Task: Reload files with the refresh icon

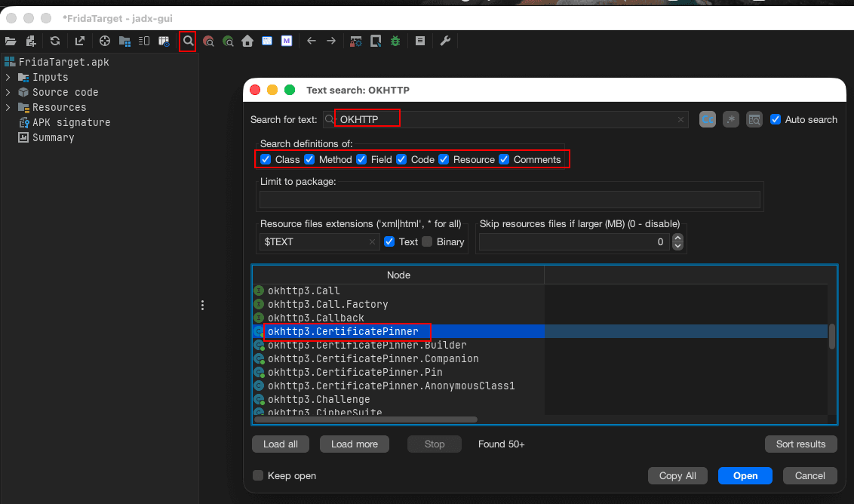Action: click(x=55, y=41)
